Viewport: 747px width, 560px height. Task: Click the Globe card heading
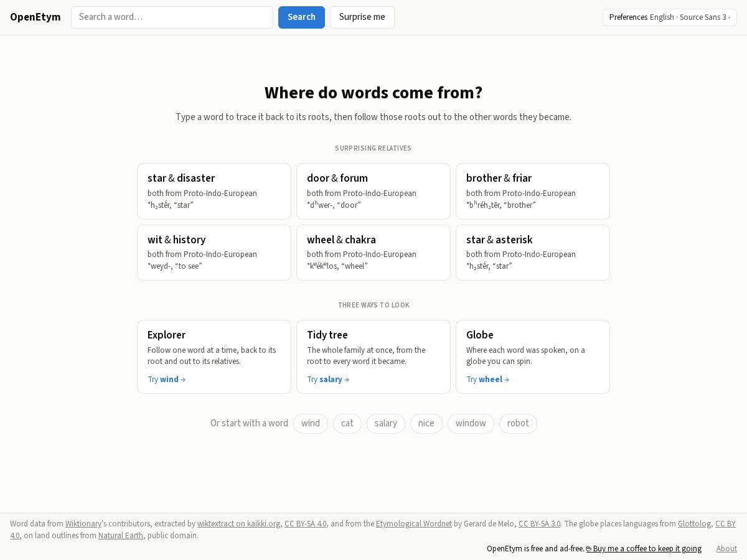tap(480, 335)
